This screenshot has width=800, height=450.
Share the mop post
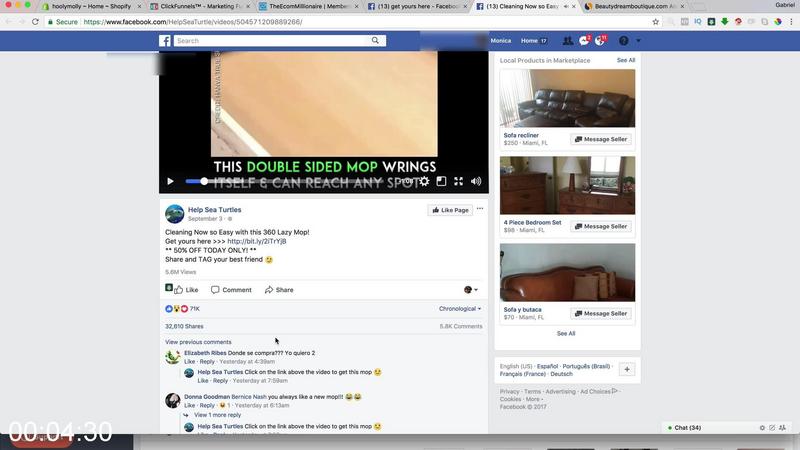pyautogui.click(x=279, y=290)
